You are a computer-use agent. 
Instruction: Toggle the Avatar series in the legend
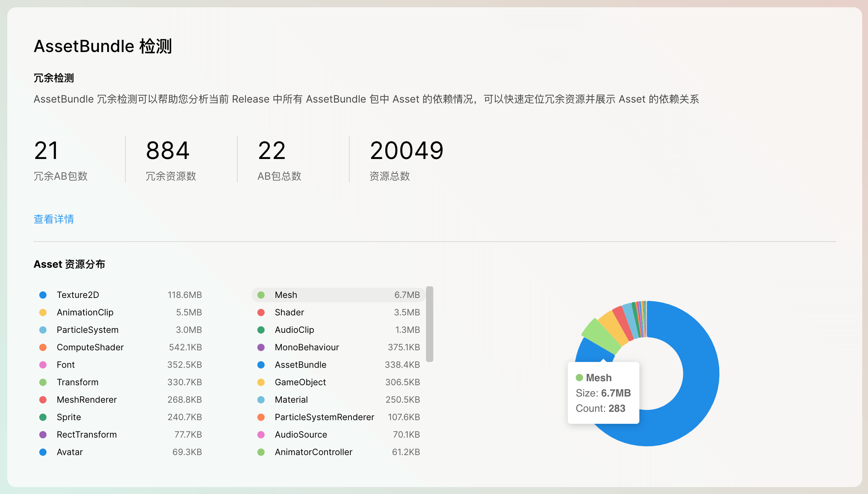click(69, 452)
